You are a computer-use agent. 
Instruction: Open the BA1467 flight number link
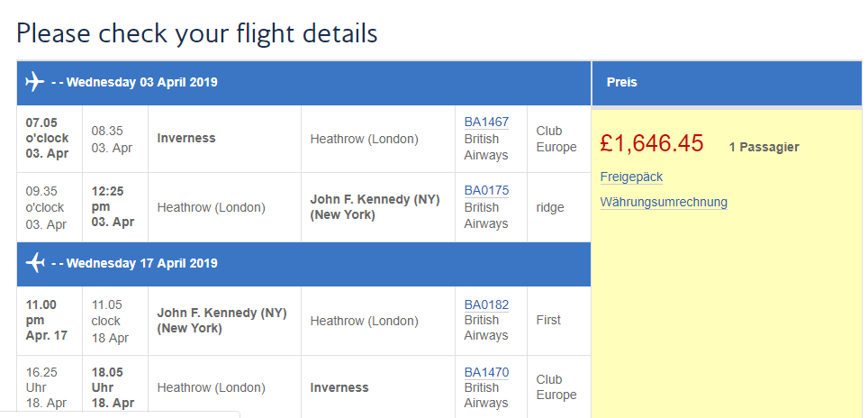pyautogui.click(x=486, y=122)
